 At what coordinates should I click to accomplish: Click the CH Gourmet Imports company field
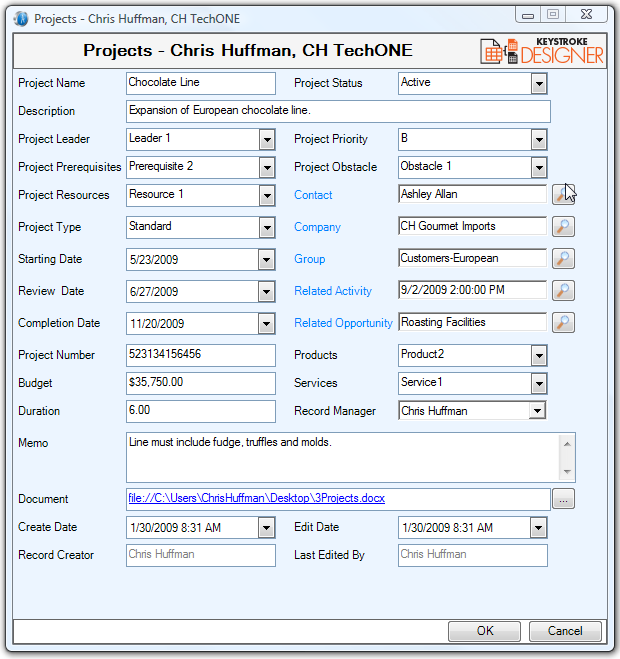pos(472,226)
